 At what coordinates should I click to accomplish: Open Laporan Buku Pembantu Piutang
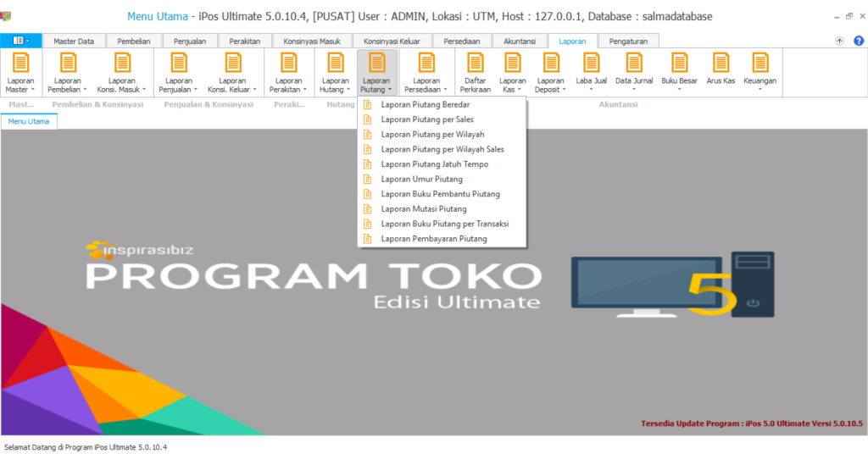point(442,194)
